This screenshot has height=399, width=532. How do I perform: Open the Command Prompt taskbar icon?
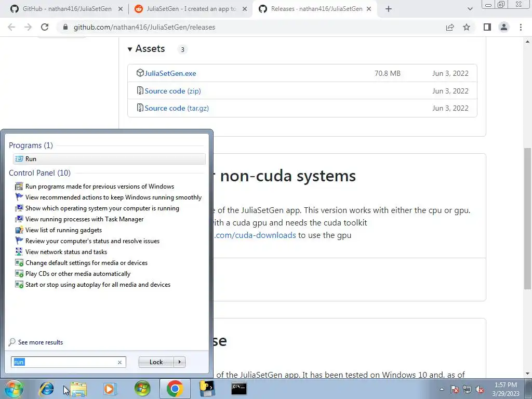239,389
